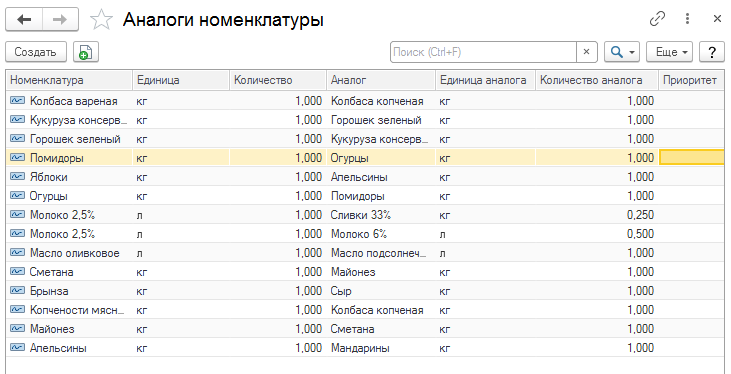The height and width of the screenshot is (374, 731).
Task: Open help with question mark button
Action: [x=712, y=52]
